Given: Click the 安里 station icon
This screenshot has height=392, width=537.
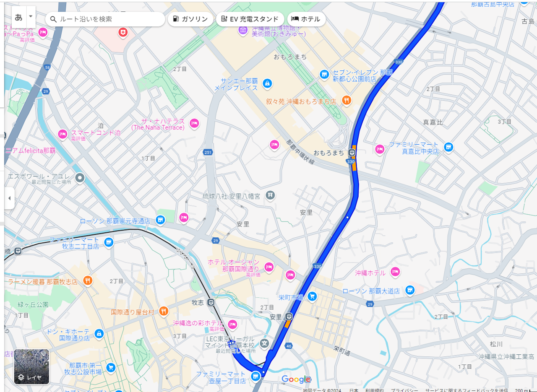Looking at the screenshot, I should (289, 317).
